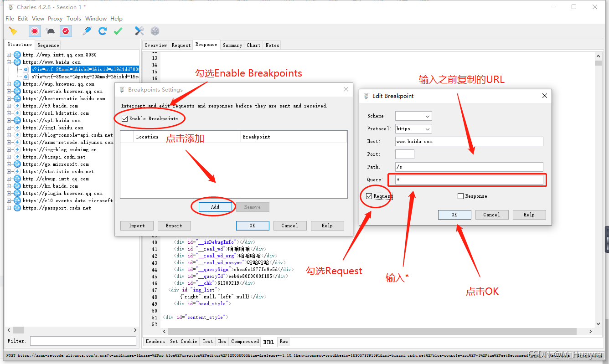The height and width of the screenshot is (364, 609).
Task: Click Charles app icon in Breakpoints Settings title
Action: coord(122,90)
